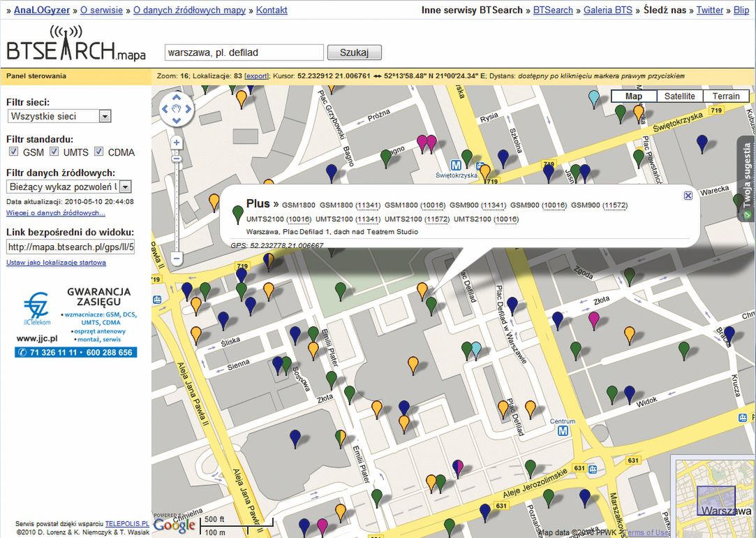Disable the CDMA standard checkbox

click(x=98, y=152)
